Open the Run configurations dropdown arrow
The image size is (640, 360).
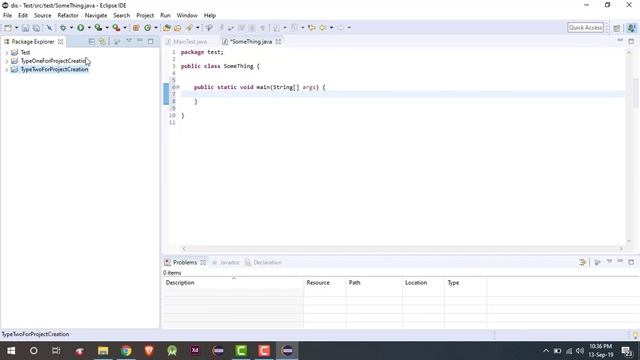[89, 28]
